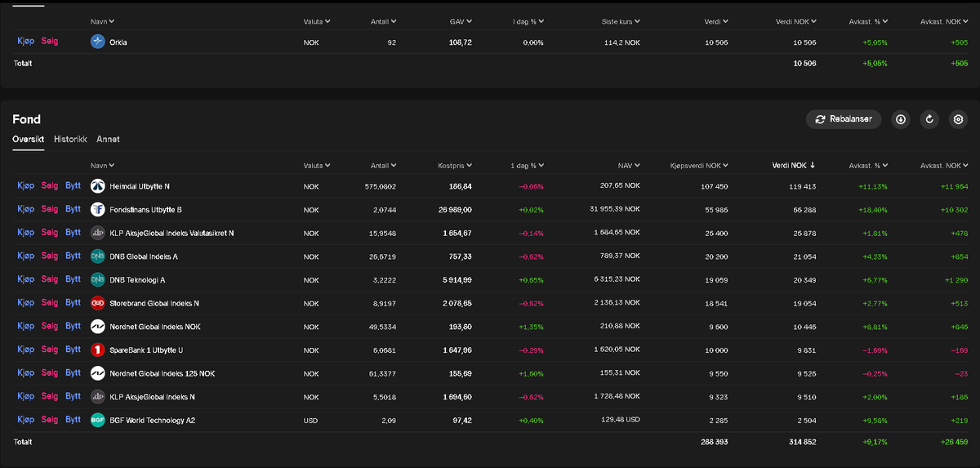Click Selg for Fondsfinans Utbytte B
The image size is (980, 468).
50,209
